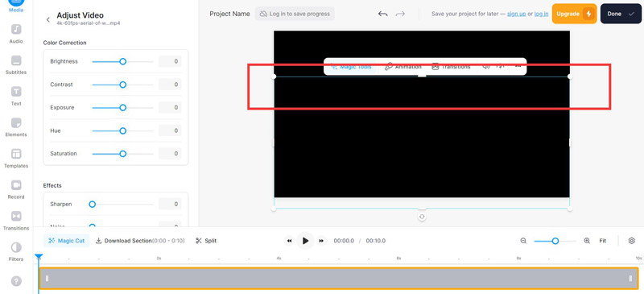
Task: Open Magic Tools in floating toolbar
Action: 351,67
